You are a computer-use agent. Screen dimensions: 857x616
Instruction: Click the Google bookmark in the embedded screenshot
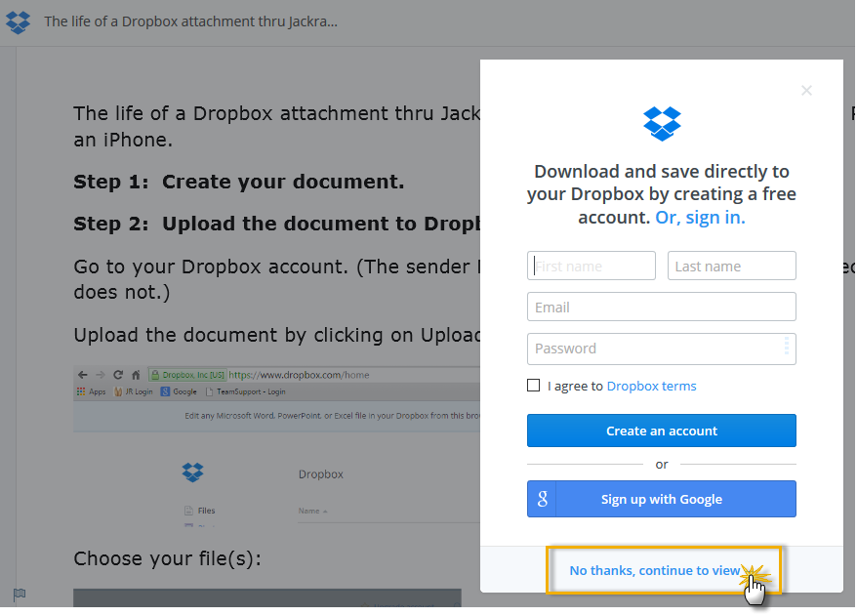(x=179, y=391)
